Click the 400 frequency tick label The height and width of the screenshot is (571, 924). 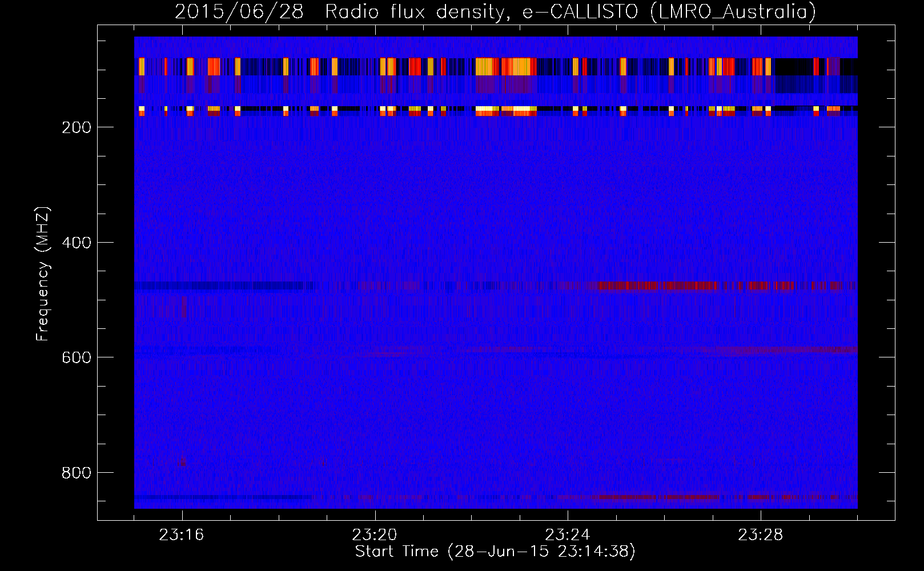(x=77, y=243)
